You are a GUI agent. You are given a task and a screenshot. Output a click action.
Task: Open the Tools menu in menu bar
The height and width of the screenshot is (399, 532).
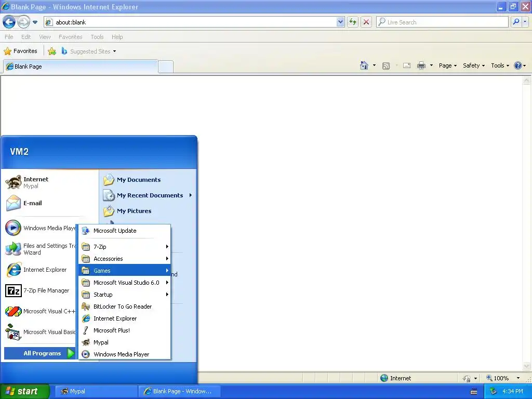point(97,37)
